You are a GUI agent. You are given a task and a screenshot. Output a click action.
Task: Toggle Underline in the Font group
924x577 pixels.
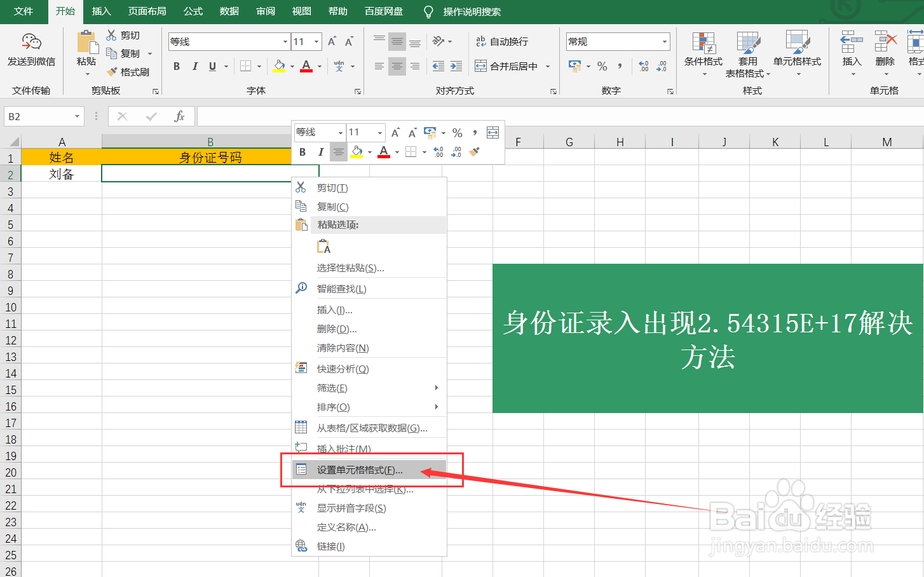[x=212, y=66]
